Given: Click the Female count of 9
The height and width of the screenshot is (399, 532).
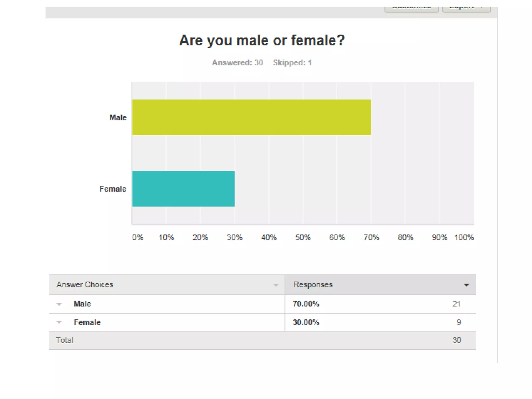Looking at the screenshot, I should click(459, 322).
